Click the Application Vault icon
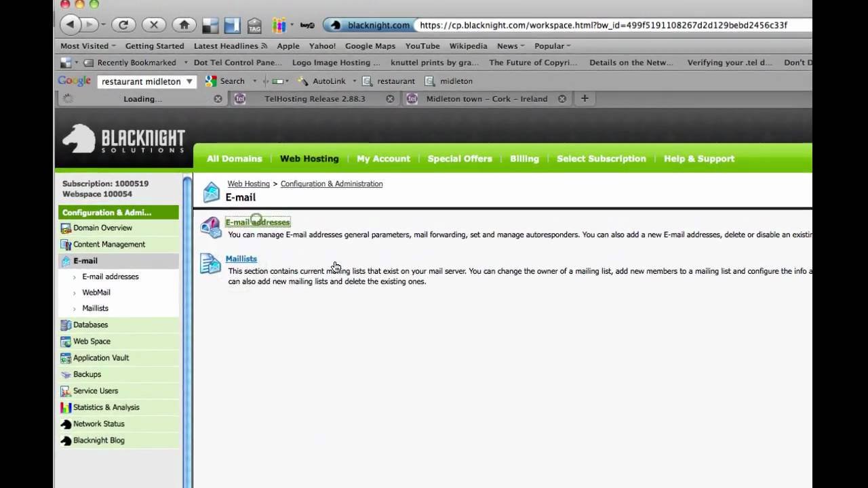The height and width of the screenshot is (488, 868). [x=66, y=358]
